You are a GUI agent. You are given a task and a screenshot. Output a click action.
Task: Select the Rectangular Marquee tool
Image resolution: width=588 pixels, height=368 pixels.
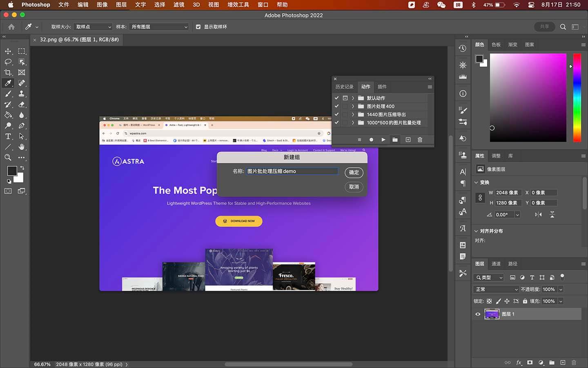pos(22,51)
